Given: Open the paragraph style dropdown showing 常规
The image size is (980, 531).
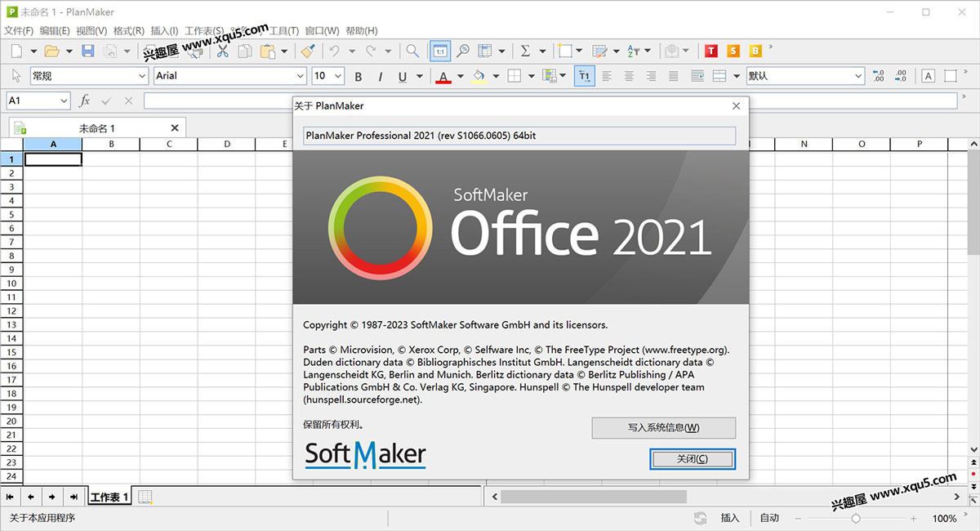Looking at the screenshot, I should [x=88, y=76].
